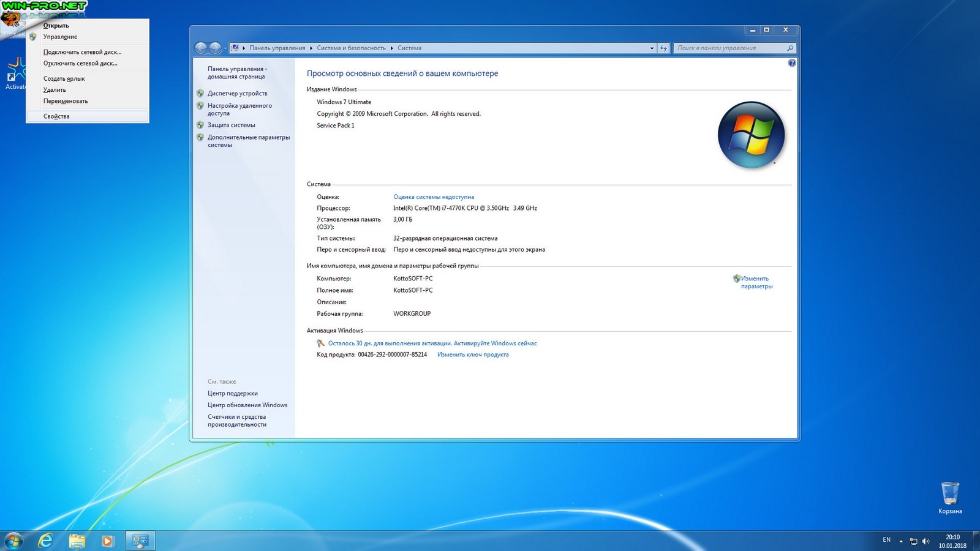
Task: Launch Windows Media Player from taskbar
Action: coord(107,541)
